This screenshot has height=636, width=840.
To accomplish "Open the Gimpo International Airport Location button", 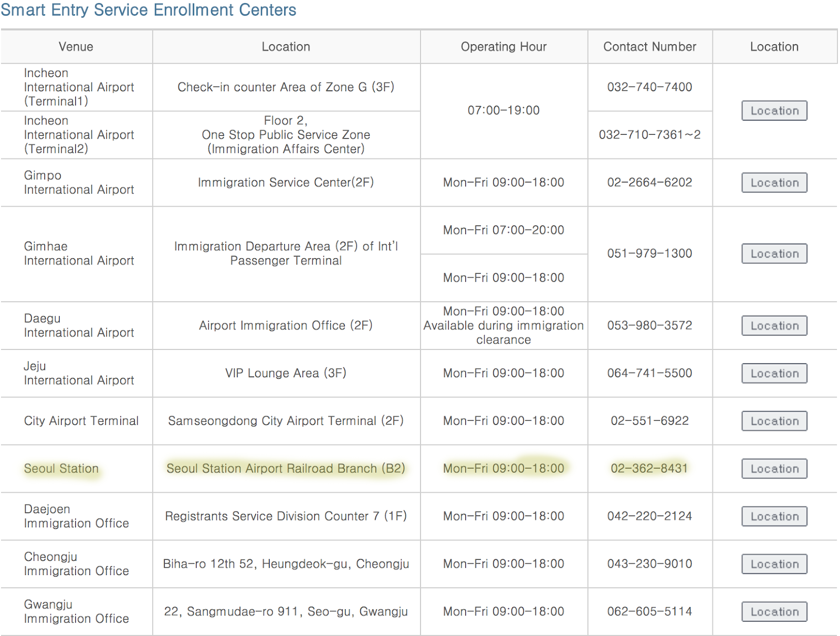I will 774,183.
